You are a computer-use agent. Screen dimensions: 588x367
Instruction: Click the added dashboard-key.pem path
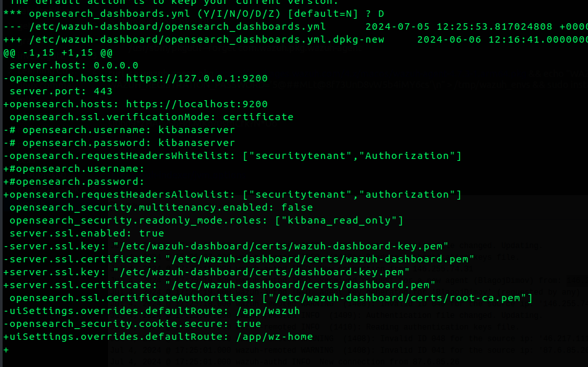261,272
